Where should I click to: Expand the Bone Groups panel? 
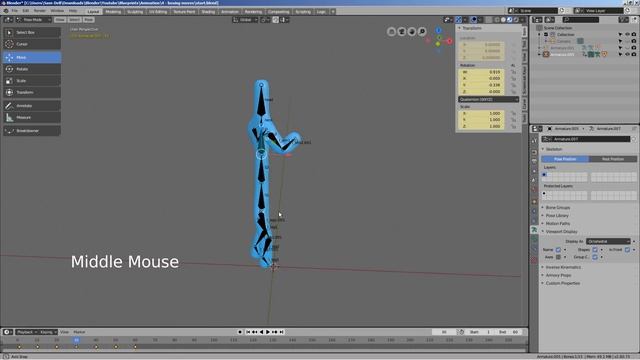[x=558, y=207]
